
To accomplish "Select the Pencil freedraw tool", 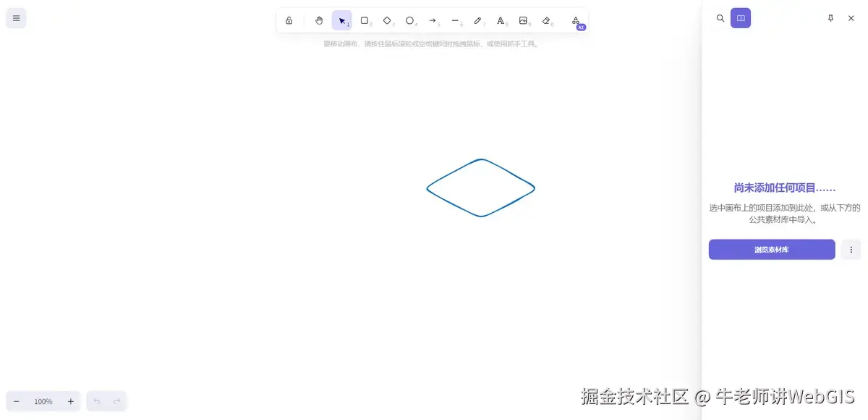I will 478,20.
